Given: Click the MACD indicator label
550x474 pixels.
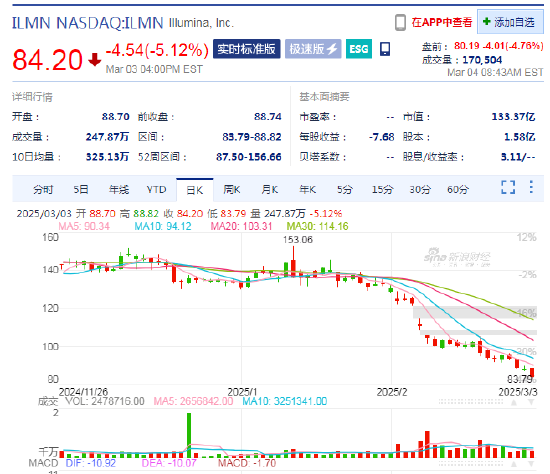Looking at the screenshot, I should coord(43,463).
